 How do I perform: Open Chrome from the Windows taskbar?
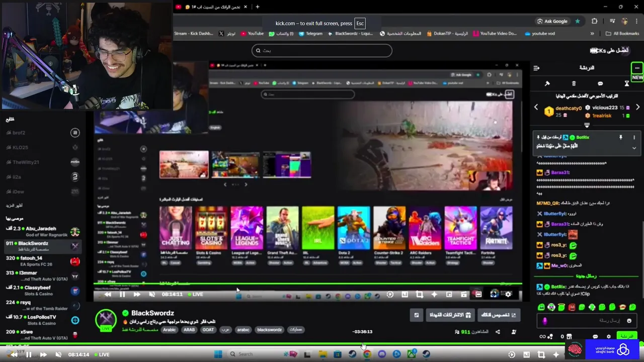click(367, 354)
